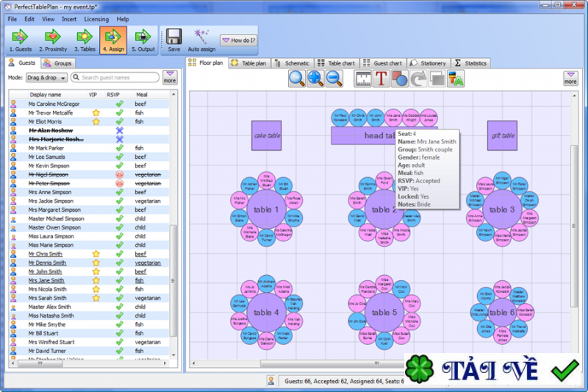
Task: Select the gift table shape
Action: (x=502, y=135)
